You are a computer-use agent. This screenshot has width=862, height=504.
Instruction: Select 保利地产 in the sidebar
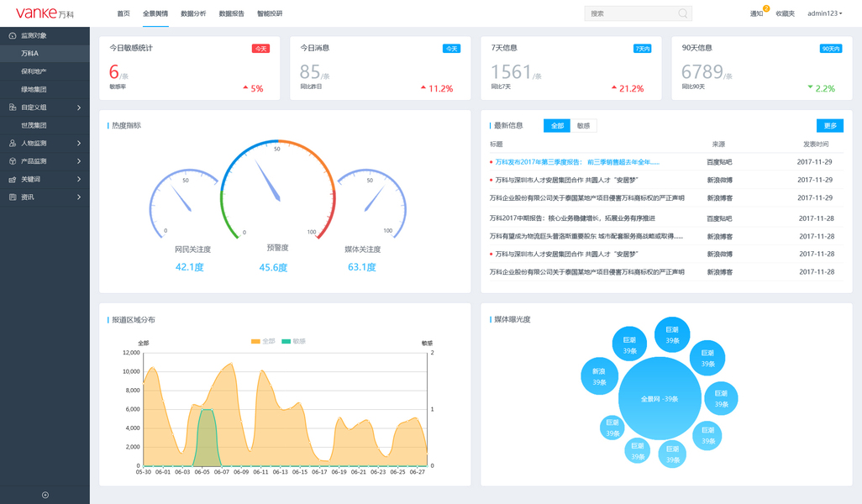[x=45, y=71]
